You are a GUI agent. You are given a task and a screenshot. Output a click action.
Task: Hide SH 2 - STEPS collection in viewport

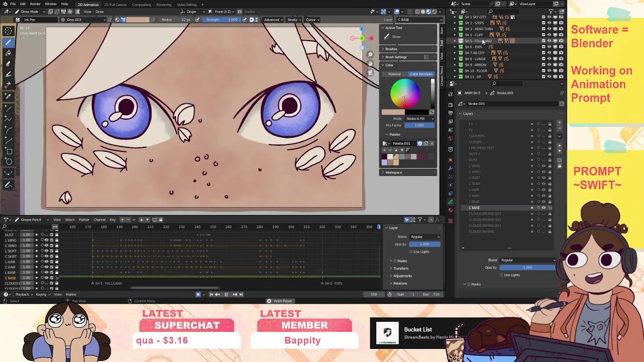point(549,23)
